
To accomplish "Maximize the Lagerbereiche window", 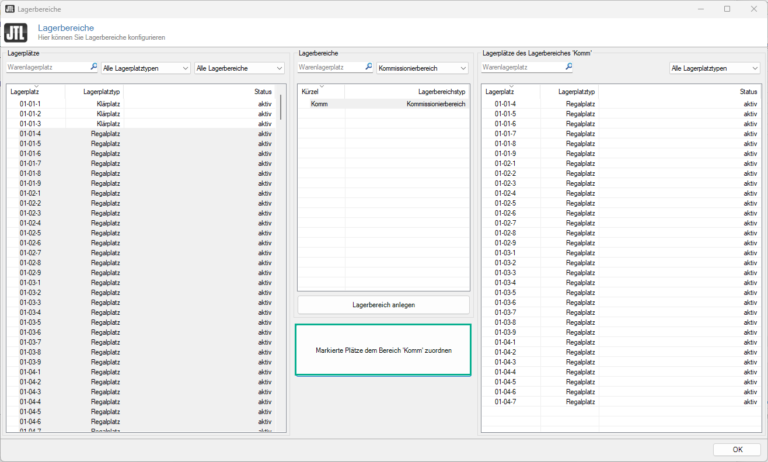I will [727, 8].
